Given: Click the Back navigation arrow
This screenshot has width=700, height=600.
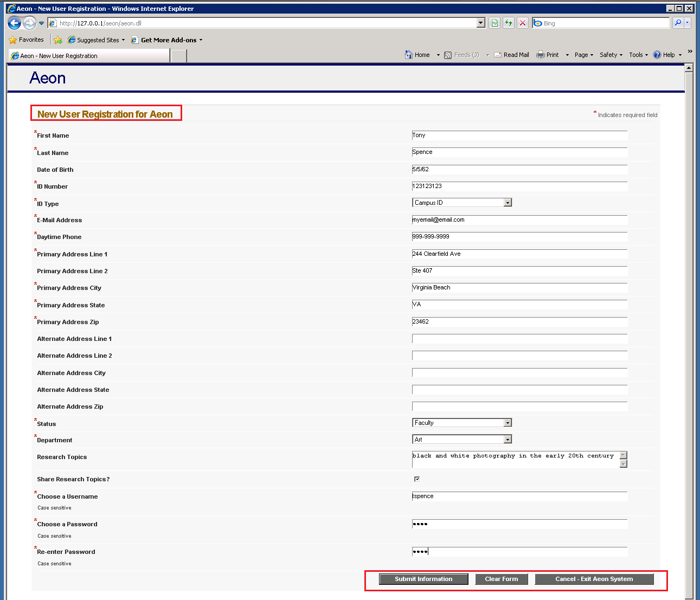Looking at the screenshot, I should (14, 23).
